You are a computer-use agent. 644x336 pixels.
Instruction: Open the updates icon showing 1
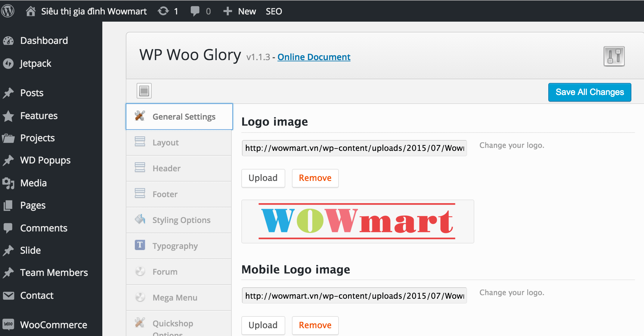pos(163,11)
